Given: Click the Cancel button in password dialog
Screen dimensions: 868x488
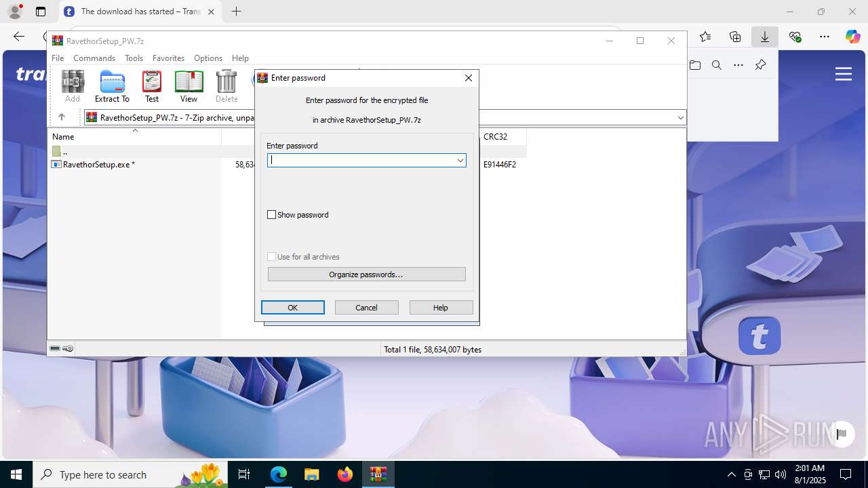Looking at the screenshot, I should [x=367, y=308].
